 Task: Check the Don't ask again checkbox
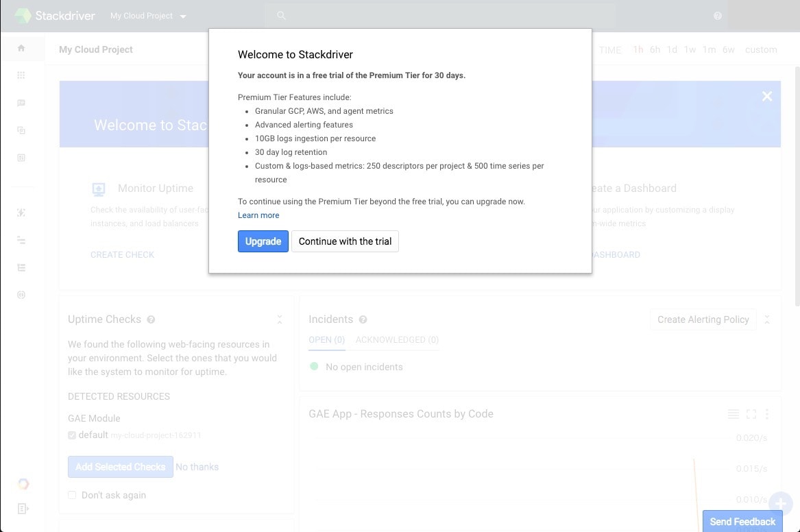pos(72,495)
